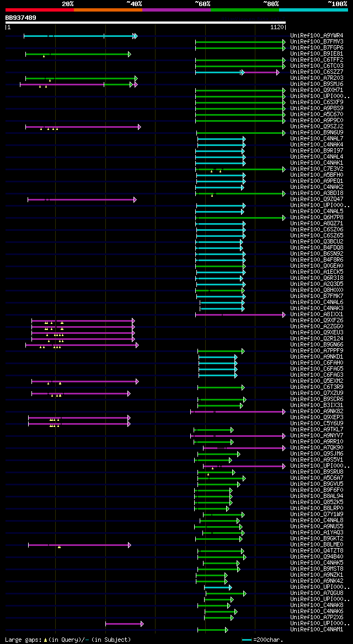Select the BB937489 query name

click(20, 18)
